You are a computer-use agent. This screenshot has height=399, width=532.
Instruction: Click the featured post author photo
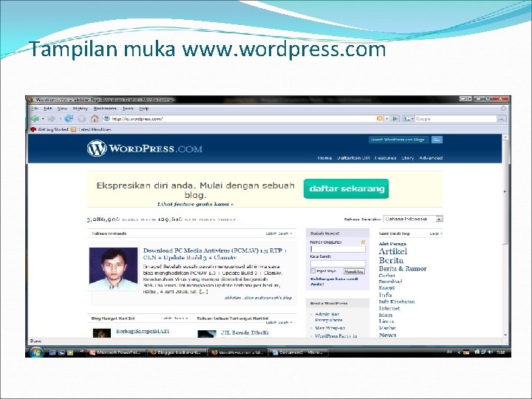[114, 268]
